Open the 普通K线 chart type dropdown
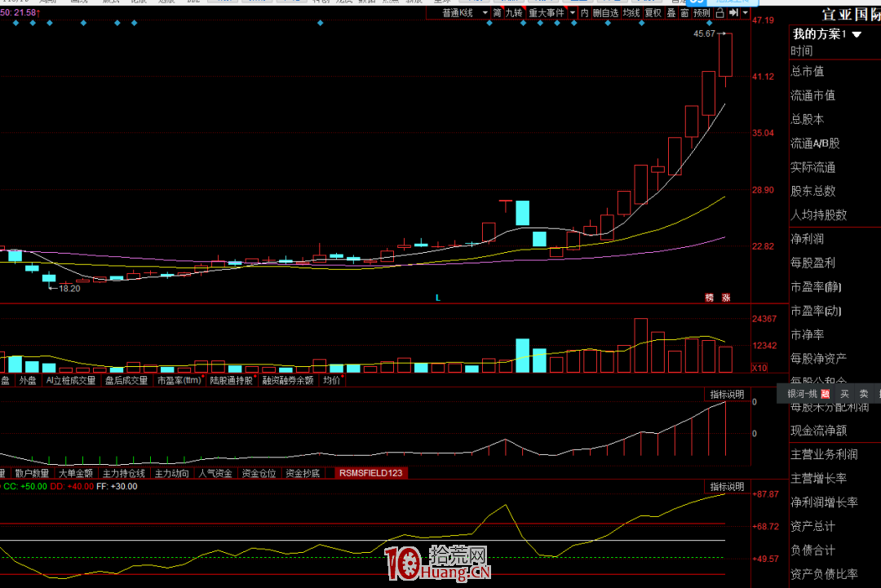 [x=463, y=13]
